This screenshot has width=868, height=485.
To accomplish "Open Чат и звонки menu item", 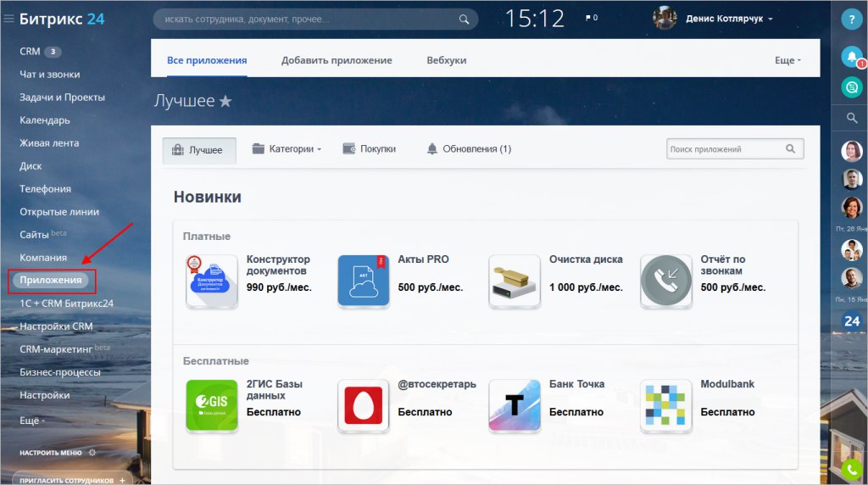I will point(50,74).
